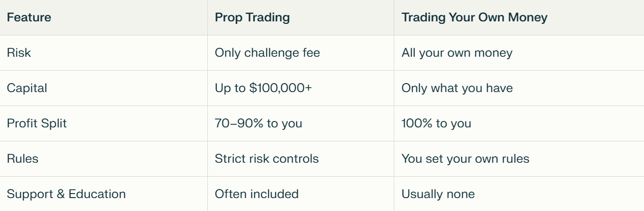644x211 pixels.
Task: Select the Profit Split row label
Action: [36, 123]
